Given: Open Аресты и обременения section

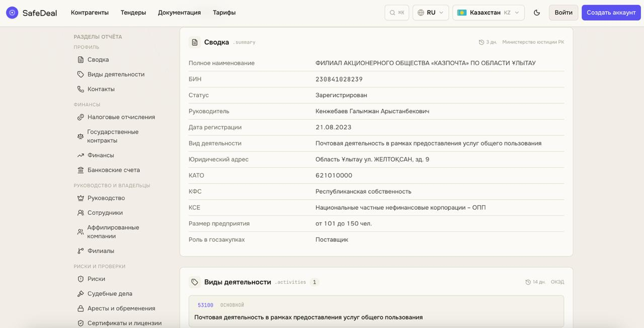Looking at the screenshot, I should 121,308.
